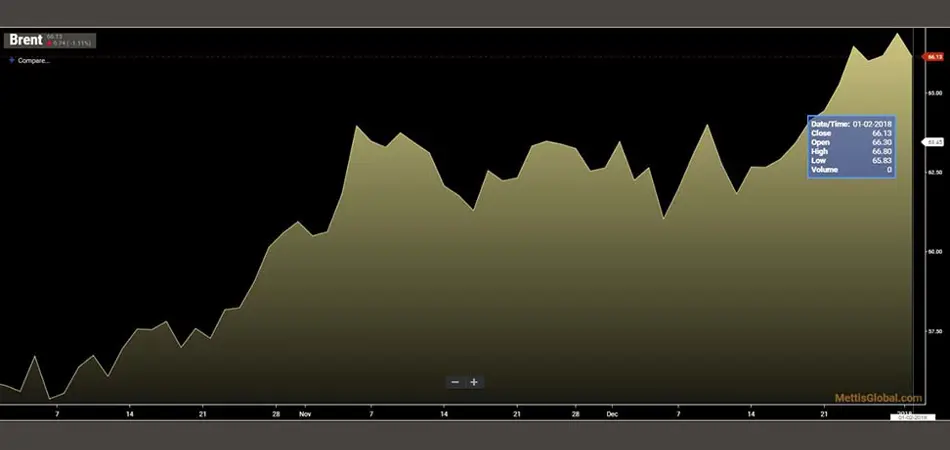Zoom in with the plus button

[474, 382]
